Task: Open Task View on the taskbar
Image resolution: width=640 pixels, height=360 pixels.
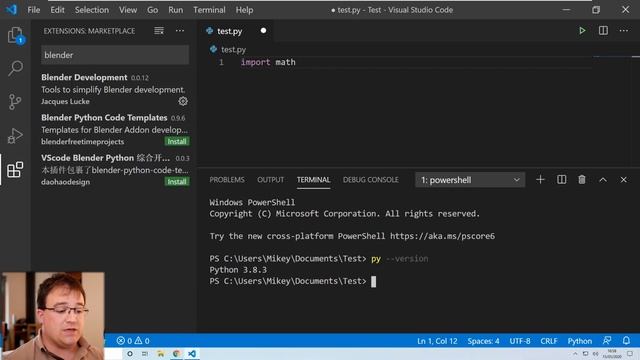Action: tap(145, 353)
